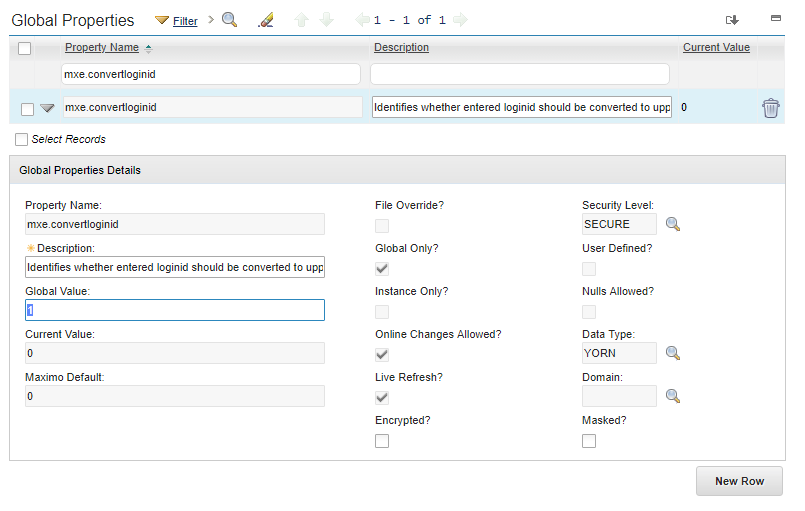Click the Filter link
Image resolution: width=805 pixels, height=511 pixels.
pos(185,21)
